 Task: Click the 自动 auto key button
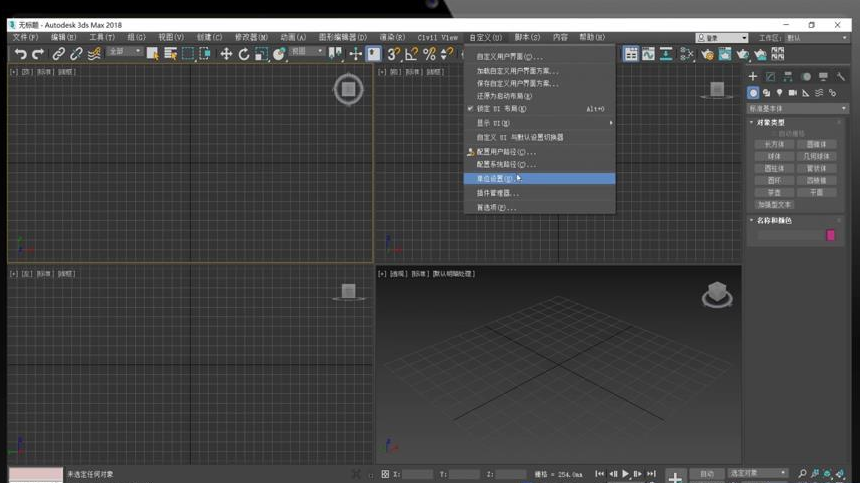(707, 474)
